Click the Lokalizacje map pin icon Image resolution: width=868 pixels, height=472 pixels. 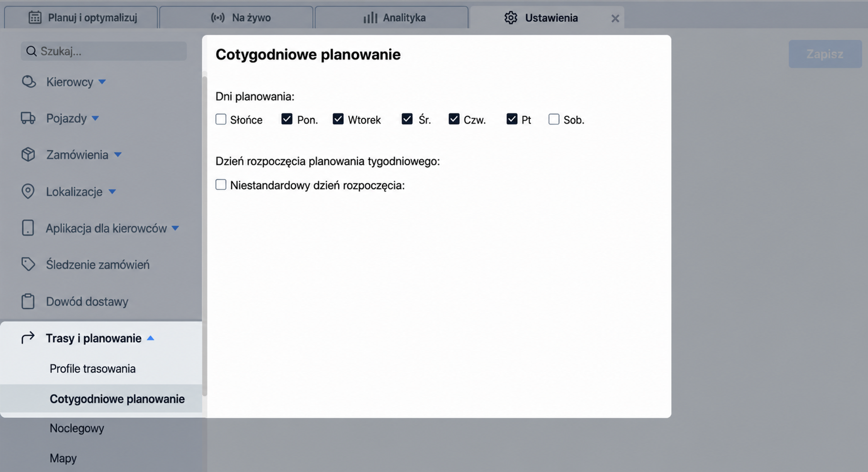click(x=28, y=191)
